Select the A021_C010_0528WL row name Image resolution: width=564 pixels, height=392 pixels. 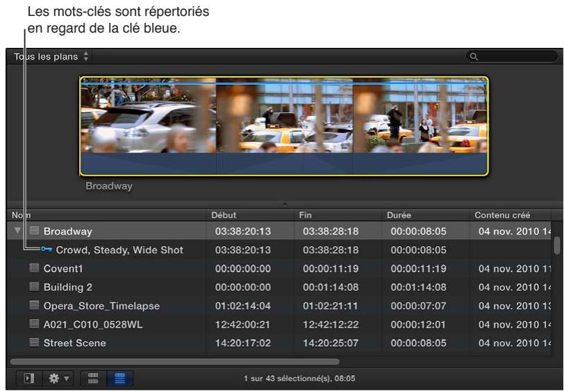click(x=93, y=325)
